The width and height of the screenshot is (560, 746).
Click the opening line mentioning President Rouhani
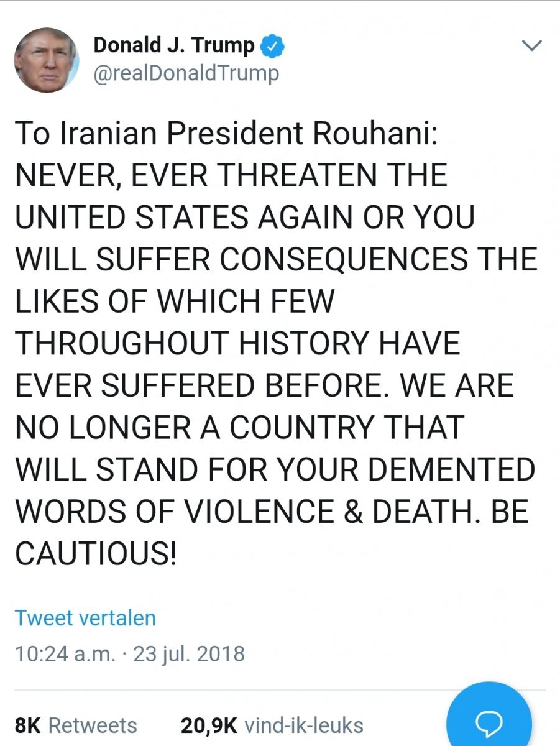[x=227, y=133]
